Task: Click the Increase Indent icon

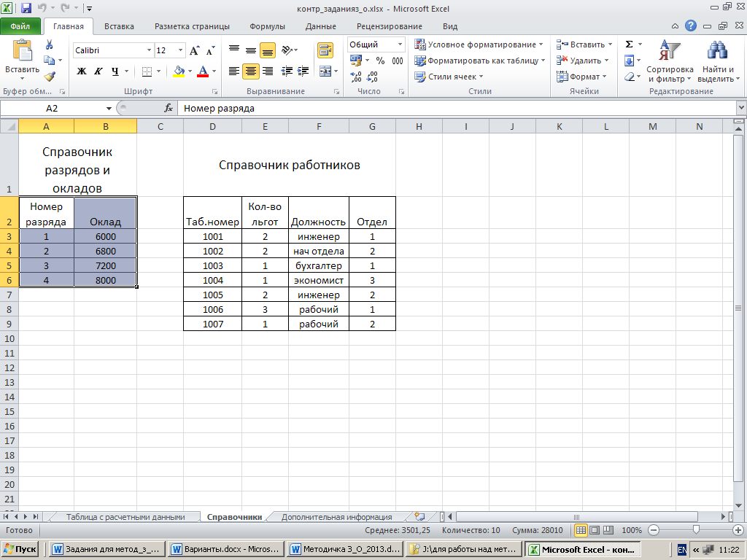Action: click(x=303, y=71)
